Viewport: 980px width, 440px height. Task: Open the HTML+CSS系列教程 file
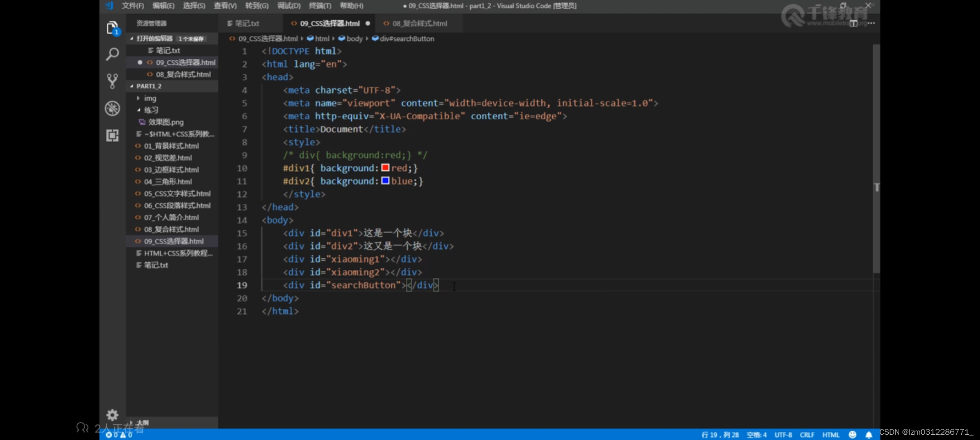(x=172, y=253)
